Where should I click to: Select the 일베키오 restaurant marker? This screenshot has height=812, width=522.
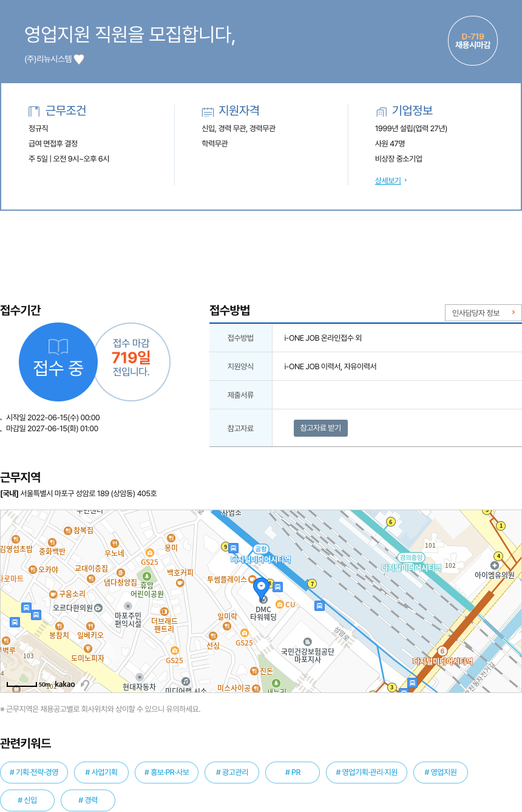click(x=90, y=626)
